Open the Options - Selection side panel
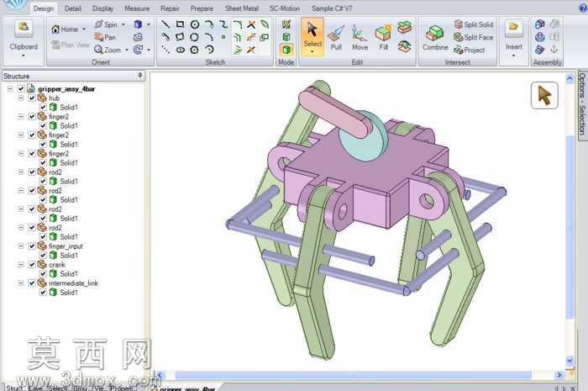This screenshot has height=391, width=588. [582, 104]
